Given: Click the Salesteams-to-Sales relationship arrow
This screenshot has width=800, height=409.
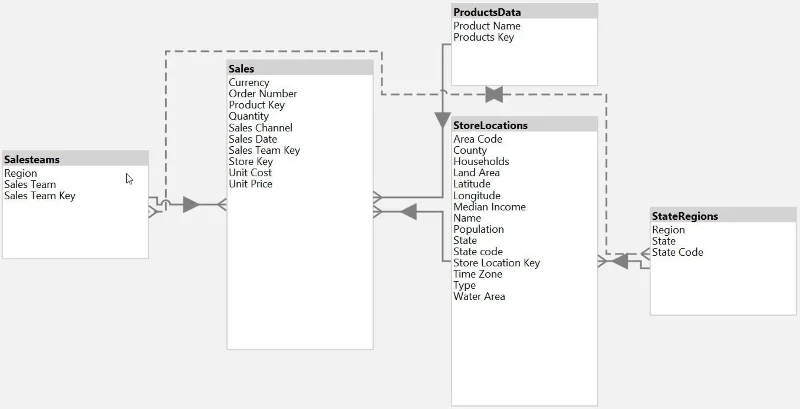Looking at the screenshot, I should click(x=191, y=204).
